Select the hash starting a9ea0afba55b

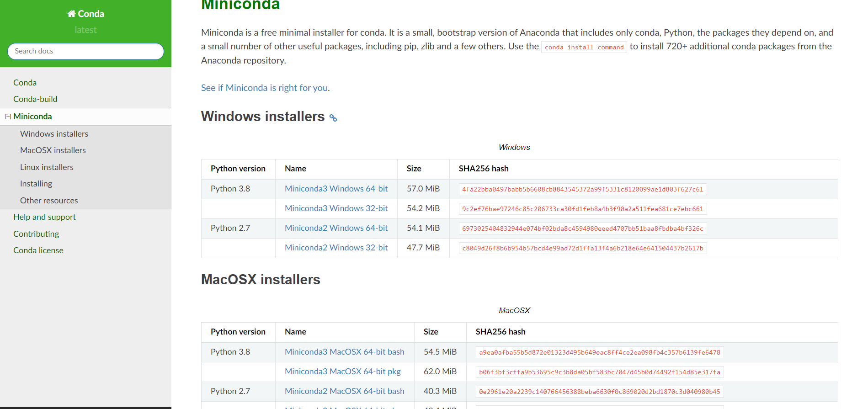point(600,352)
